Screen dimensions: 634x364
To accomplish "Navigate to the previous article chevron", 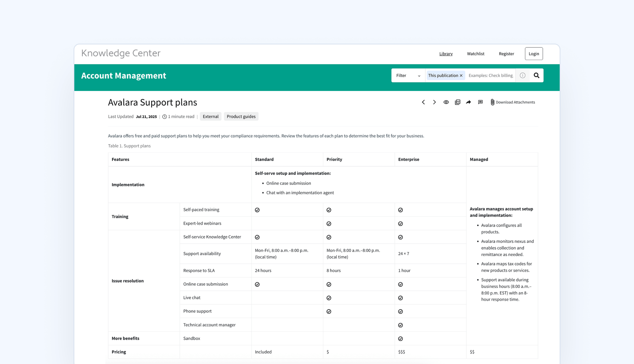I will pyautogui.click(x=423, y=102).
